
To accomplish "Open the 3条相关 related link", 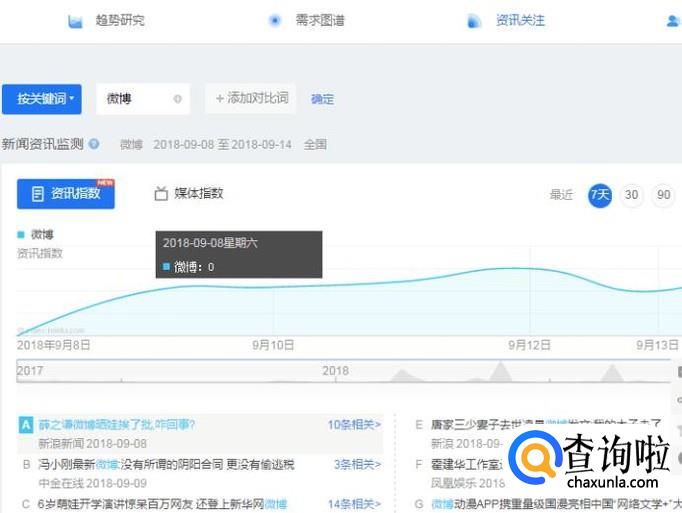I will click(x=357, y=465).
